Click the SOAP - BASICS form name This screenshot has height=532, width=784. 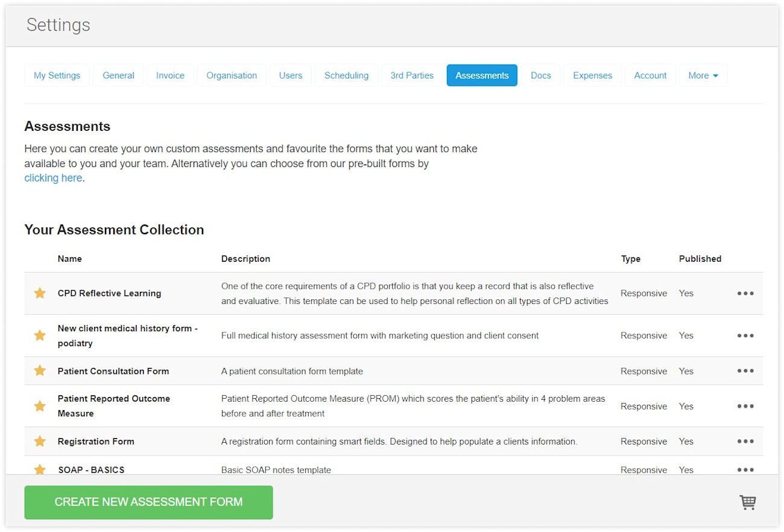pos(91,470)
